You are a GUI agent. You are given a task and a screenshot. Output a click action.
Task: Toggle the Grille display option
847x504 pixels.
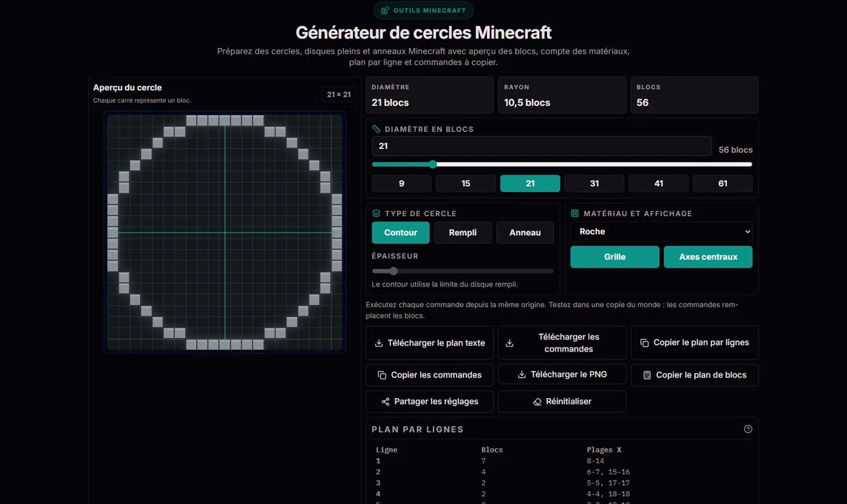[x=615, y=257]
